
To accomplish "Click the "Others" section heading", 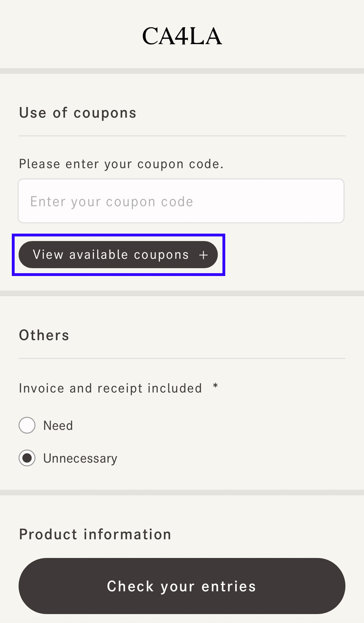I will [x=44, y=335].
